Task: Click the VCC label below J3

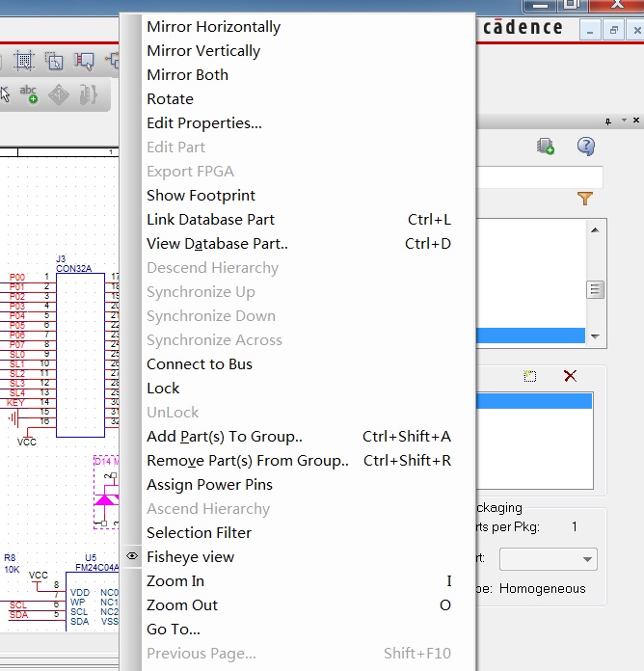Action: (27, 443)
